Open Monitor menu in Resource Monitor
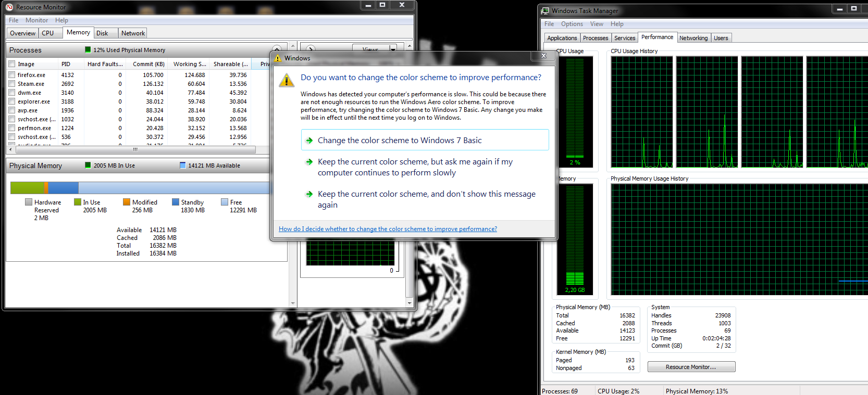Viewport: 868px width, 395px height. [x=36, y=20]
